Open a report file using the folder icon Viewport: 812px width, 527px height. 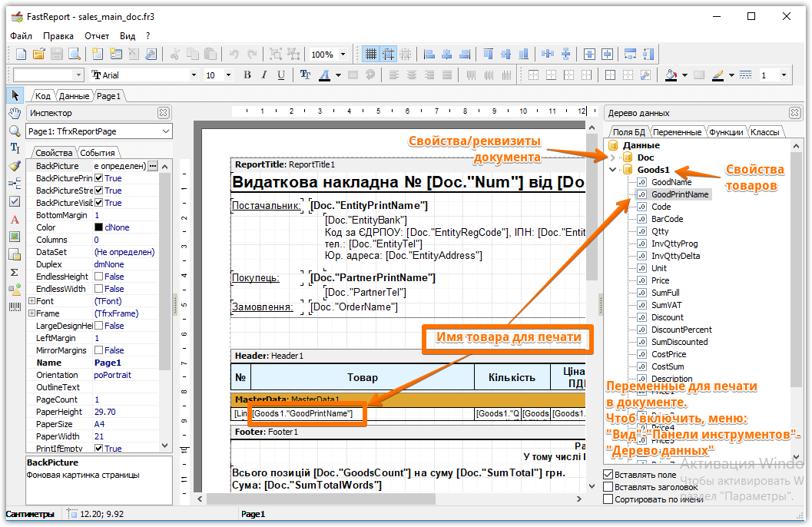39,54
